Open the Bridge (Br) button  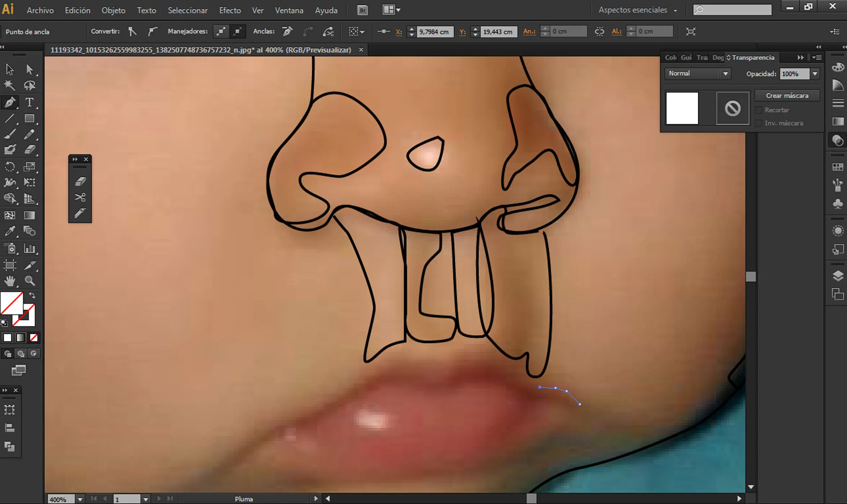363,10
